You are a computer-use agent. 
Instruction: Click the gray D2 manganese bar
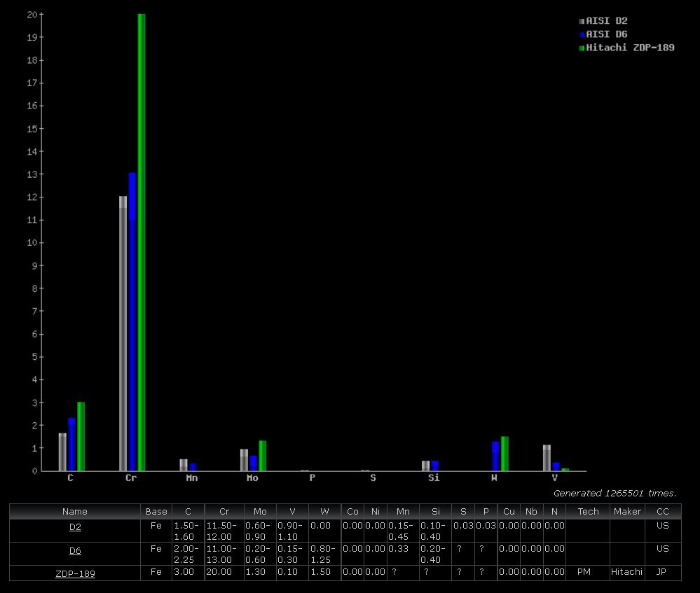(x=184, y=465)
